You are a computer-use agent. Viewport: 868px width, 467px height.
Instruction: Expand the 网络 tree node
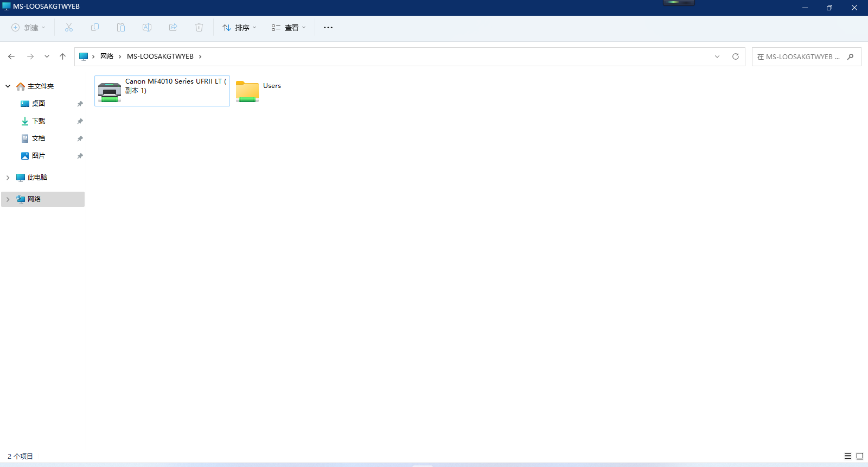[8, 199]
